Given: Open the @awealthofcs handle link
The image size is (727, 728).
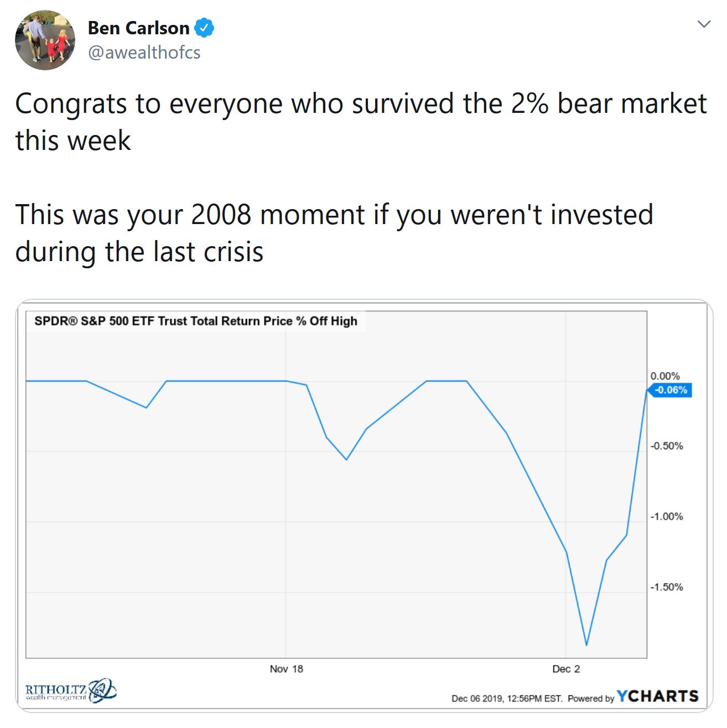Looking at the screenshot, I should [144, 53].
